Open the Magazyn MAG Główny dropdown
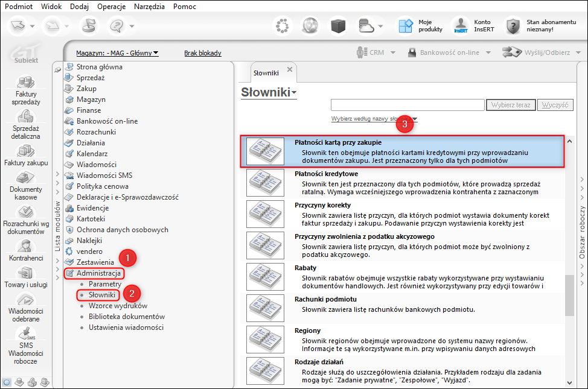The width and height of the screenshot is (588, 389). click(x=117, y=53)
